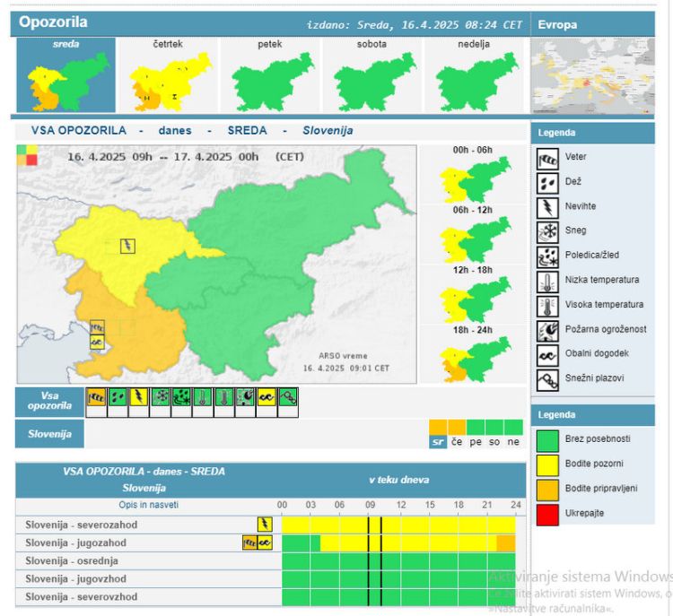
Task: Click the low temperature icon in Vsa opozorila row
Action: 203,397
